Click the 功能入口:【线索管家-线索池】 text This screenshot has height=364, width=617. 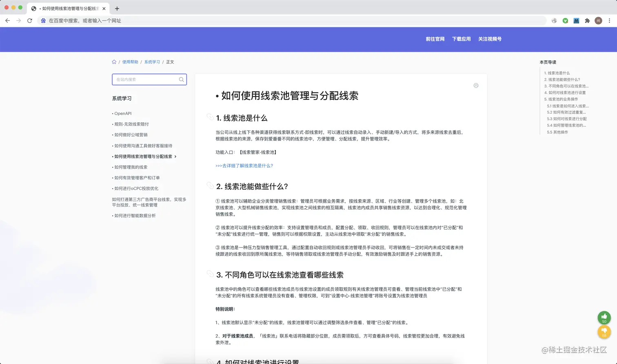coord(247,152)
